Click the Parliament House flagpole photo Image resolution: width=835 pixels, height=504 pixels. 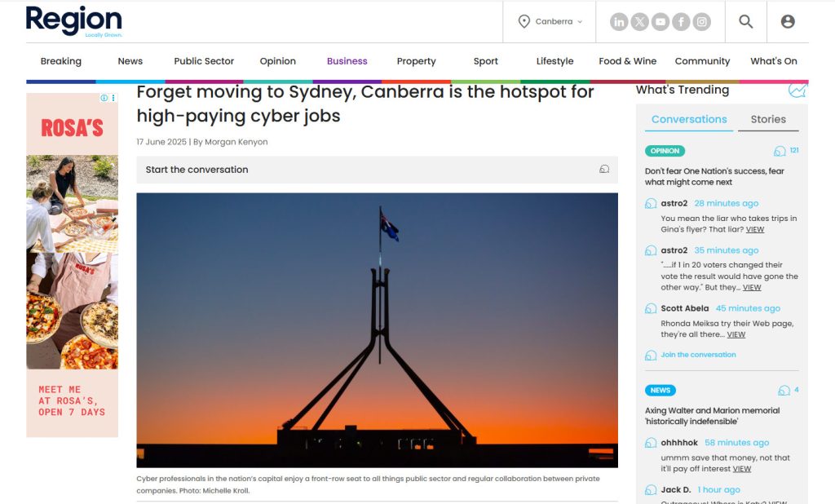coord(377,330)
